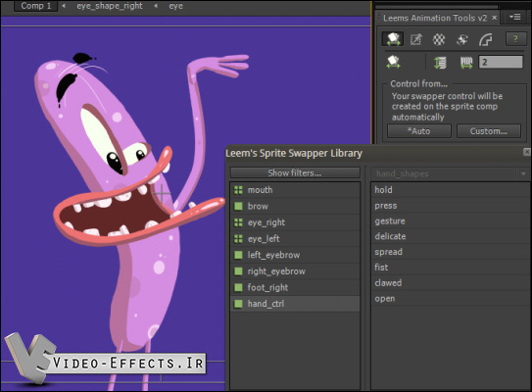Select brow in the sprite list
The width and height of the screenshot is (532, 392).
295,207
